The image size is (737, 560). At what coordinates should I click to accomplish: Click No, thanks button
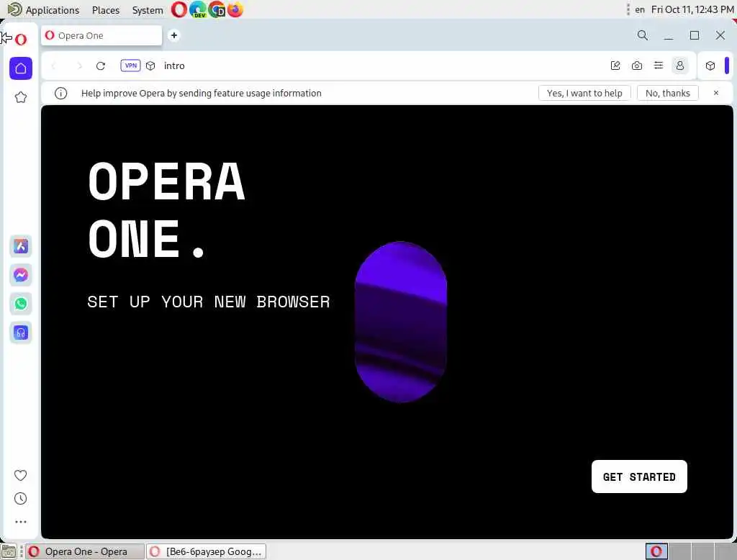pyautogui.click(x=667, y=93)
